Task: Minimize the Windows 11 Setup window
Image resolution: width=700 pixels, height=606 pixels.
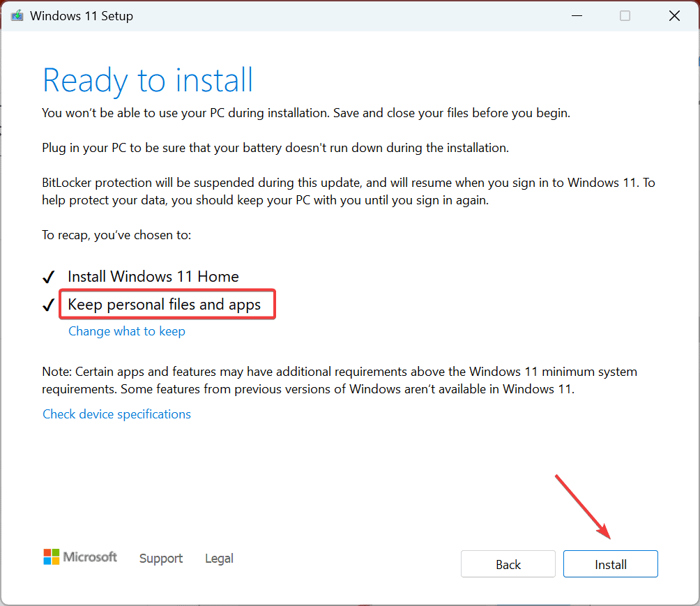Action: tap(577, 15)
